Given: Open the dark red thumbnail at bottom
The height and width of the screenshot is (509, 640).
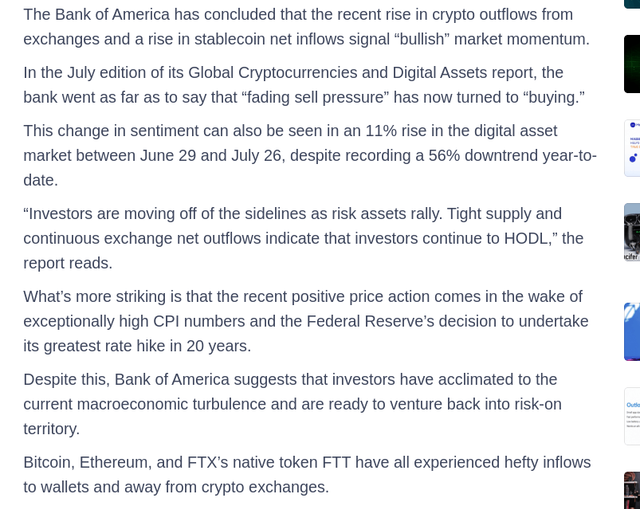Looking at the screenshot, I should coord(632,490).
